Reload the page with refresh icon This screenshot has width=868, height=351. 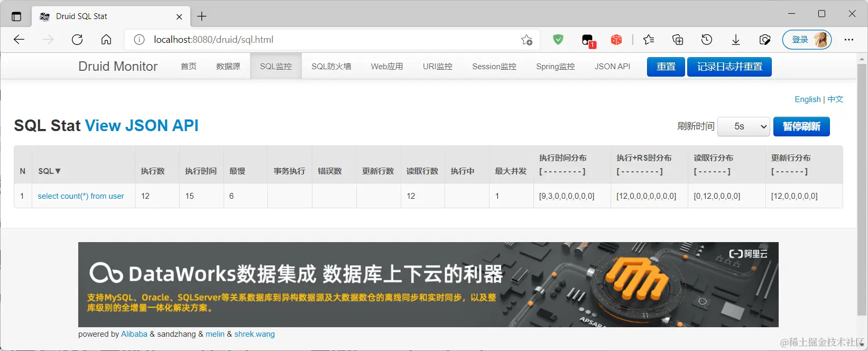[x=77, y=40]
